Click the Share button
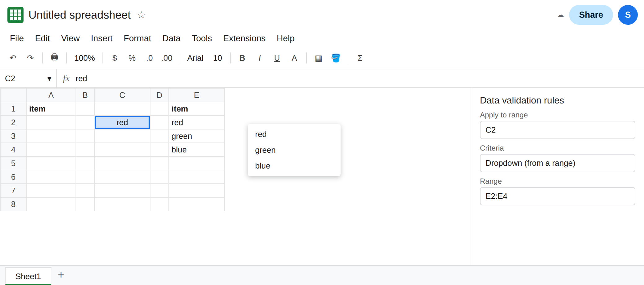644x285 pixels. coord(591,15)
